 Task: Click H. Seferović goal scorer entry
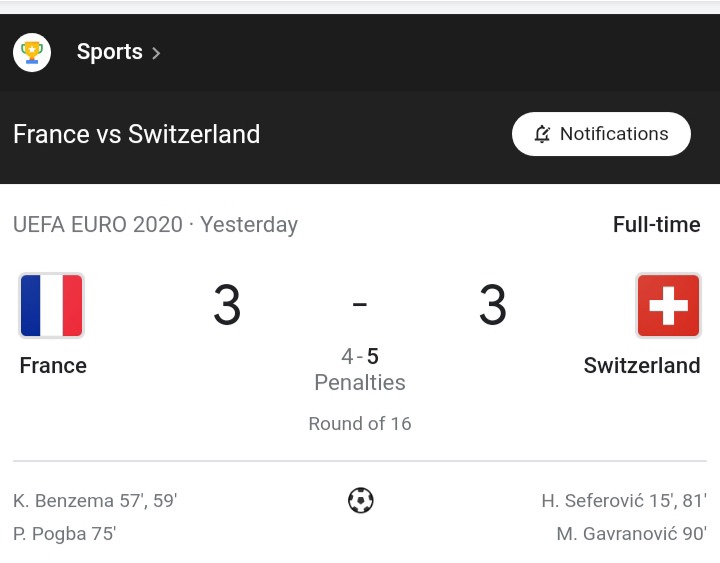(624, 501)
